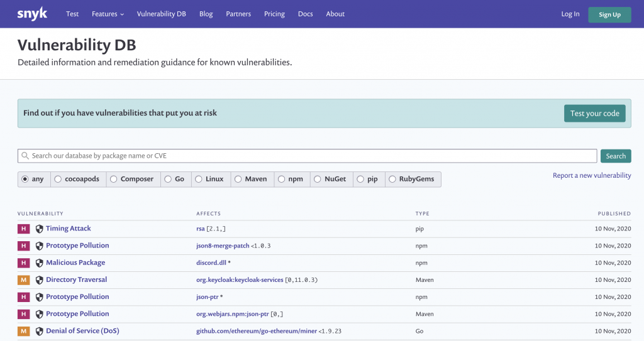Click the M severity badge for Directory Traversal
644x341 pixels.
(23, 280)
